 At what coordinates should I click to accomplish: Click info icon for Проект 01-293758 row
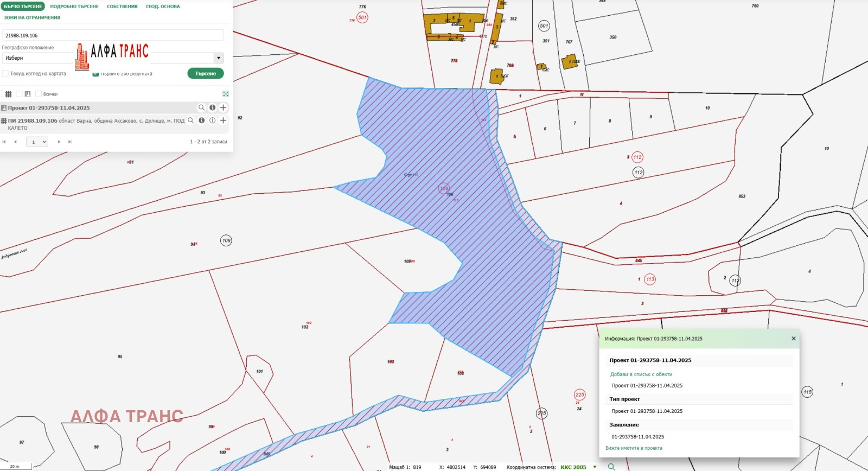click(213, 107)
